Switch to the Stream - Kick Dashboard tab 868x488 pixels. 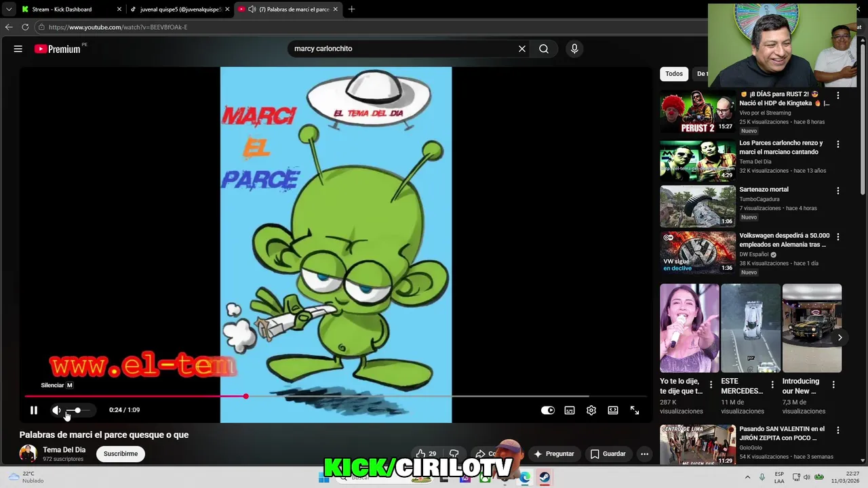[62, 9]
